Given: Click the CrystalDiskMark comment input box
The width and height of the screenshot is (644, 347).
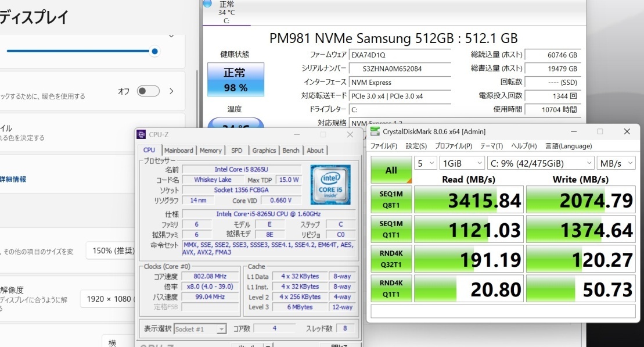Looking at the screenshot, I should pos(503,311).
